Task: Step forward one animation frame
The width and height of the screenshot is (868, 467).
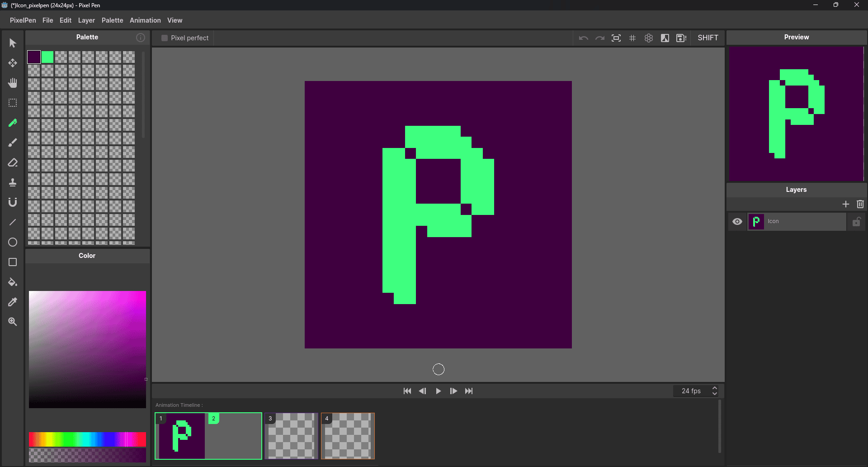Action: click(x=453, y=391)
